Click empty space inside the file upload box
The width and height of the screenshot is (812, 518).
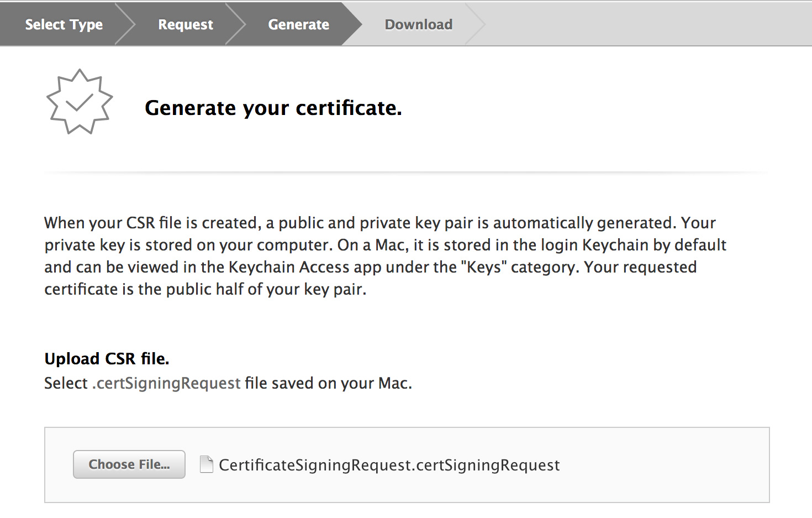click(x=663, y=465)
